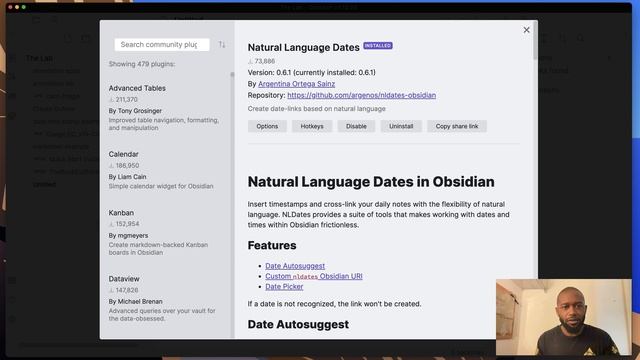Open the github nldates-obsidian repository link

click(x=361, y=95)
